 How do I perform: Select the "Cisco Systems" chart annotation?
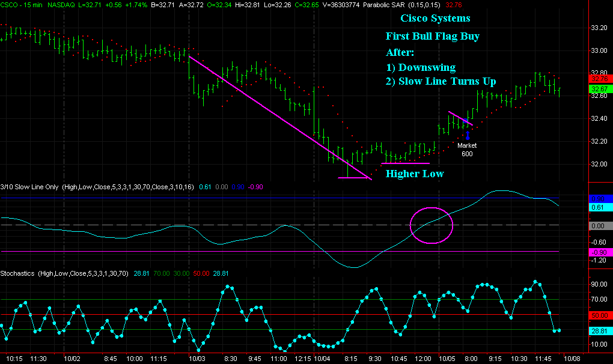(x=435, y=19)
